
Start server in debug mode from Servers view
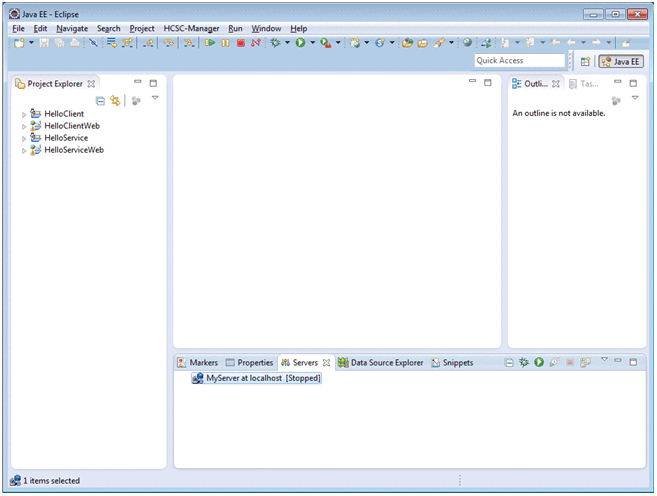click(x=523, y=362)
